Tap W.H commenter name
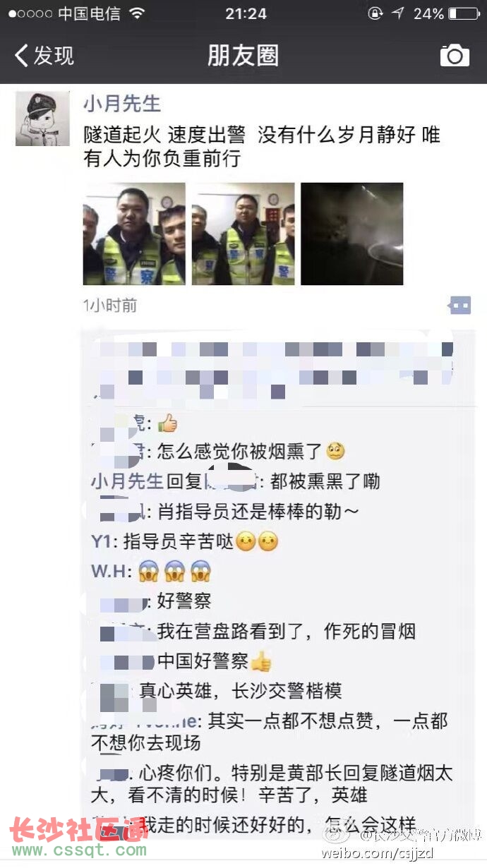The image size is (487, 868). (111, 571)
